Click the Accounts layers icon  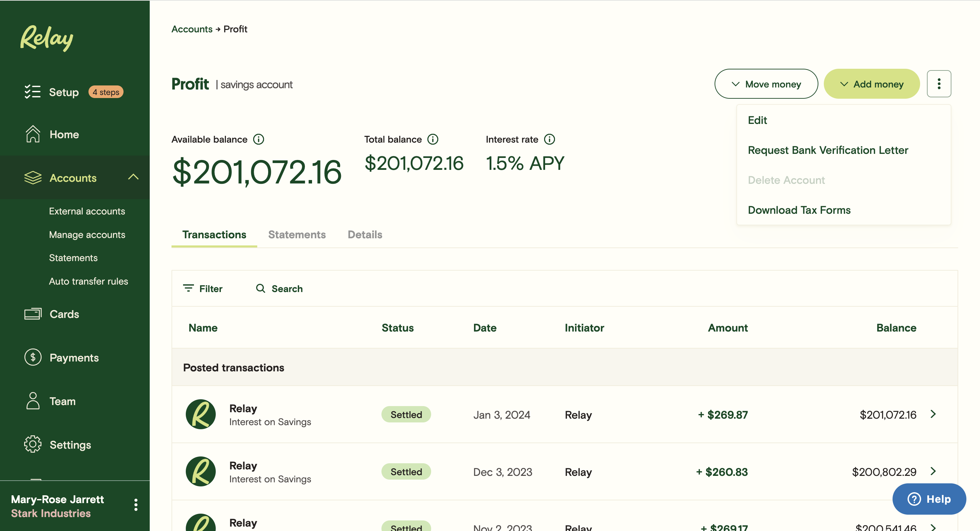(x=32, y=177)
